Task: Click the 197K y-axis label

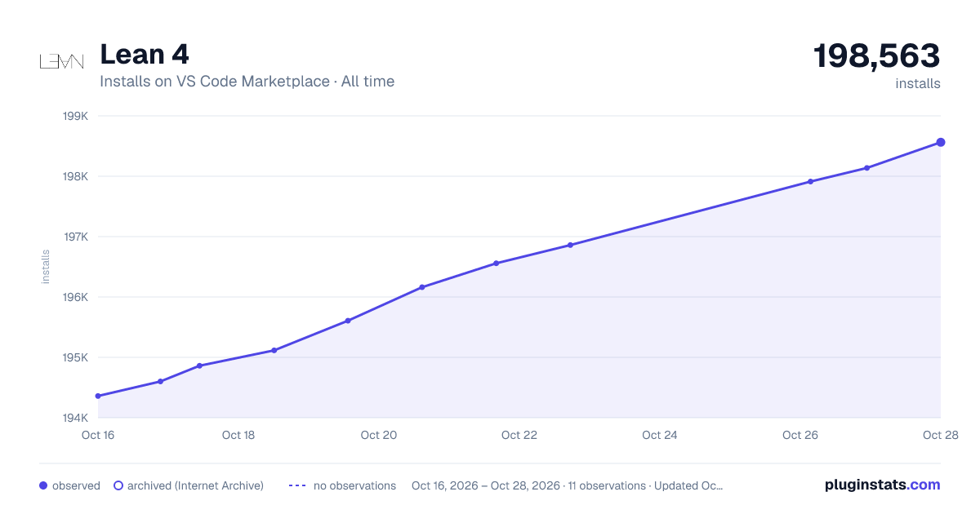Action: (x=75, y=237)
